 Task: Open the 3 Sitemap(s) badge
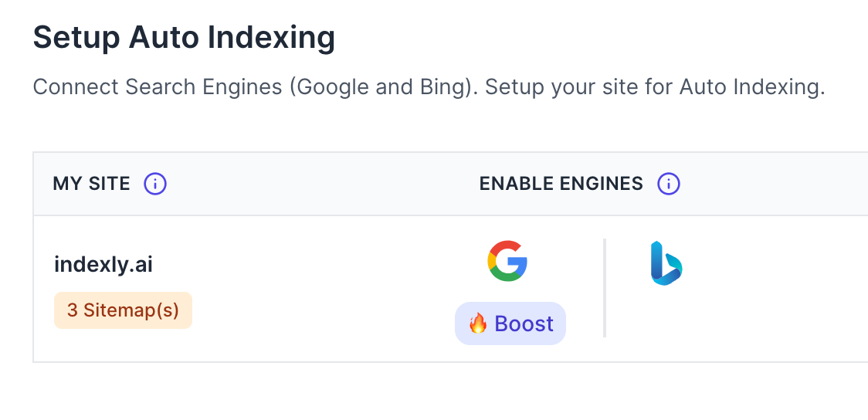pos(123,310)
